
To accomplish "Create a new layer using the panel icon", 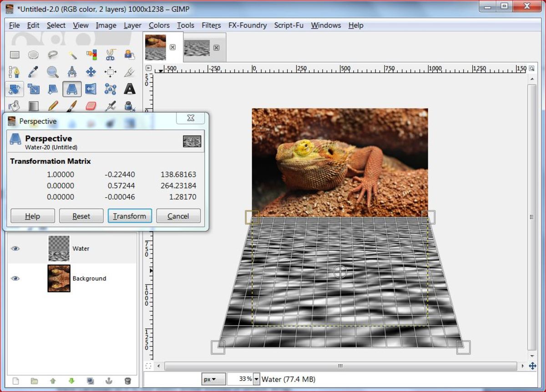I will coord(16,381).
